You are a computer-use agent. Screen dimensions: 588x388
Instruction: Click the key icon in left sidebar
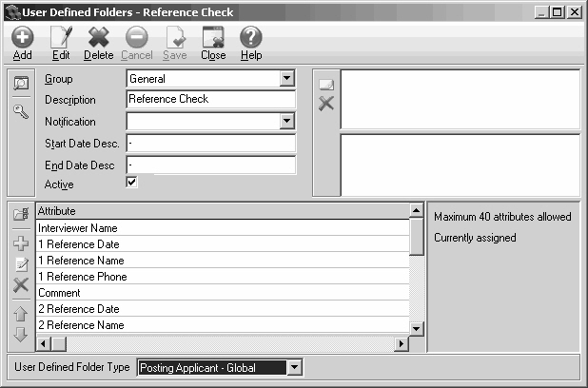[20, 111]
